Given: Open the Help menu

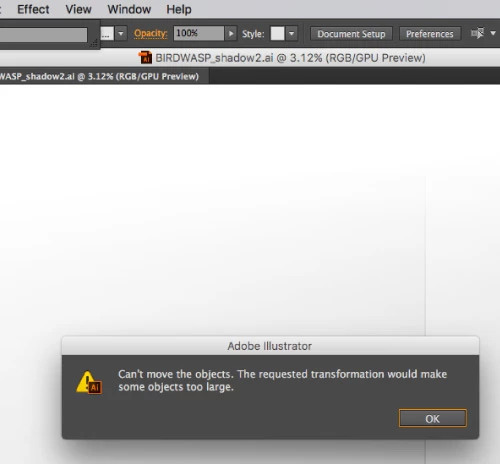Looking at the screenshot, I should tap(179, 9).
